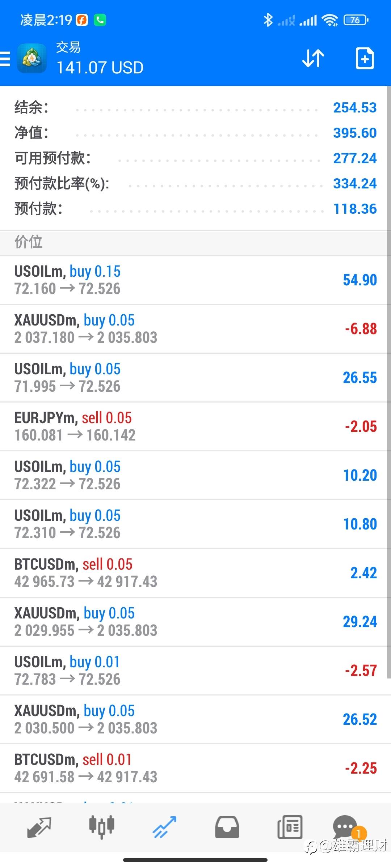This screenshot has height=868, width=391.
Task: Create a new order with plus document icon
Action: click(x=365, y=58)
